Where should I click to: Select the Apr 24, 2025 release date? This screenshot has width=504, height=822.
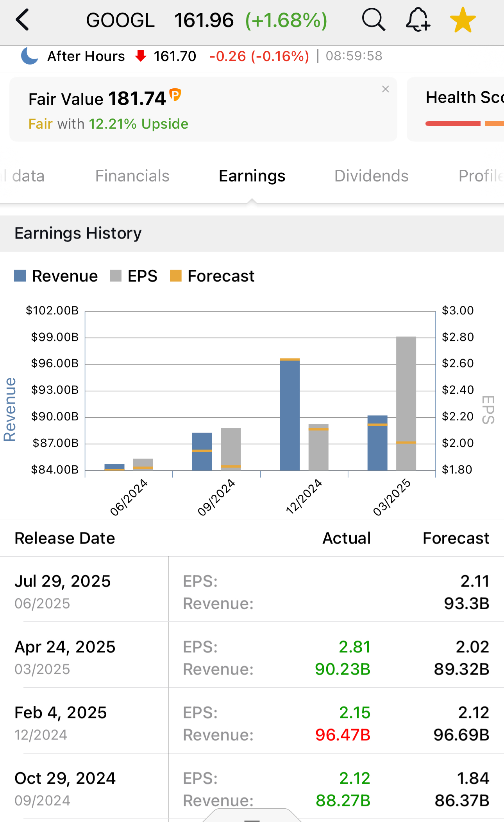[65, 647]
